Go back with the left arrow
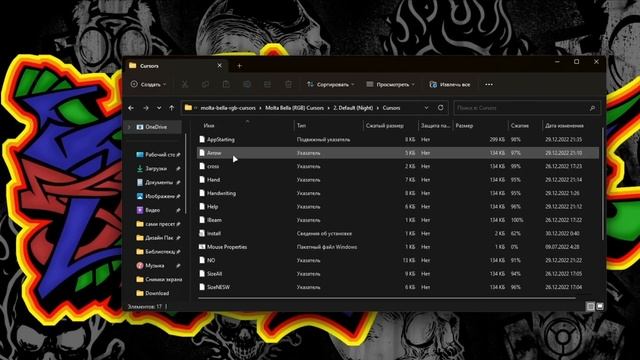 131,108
